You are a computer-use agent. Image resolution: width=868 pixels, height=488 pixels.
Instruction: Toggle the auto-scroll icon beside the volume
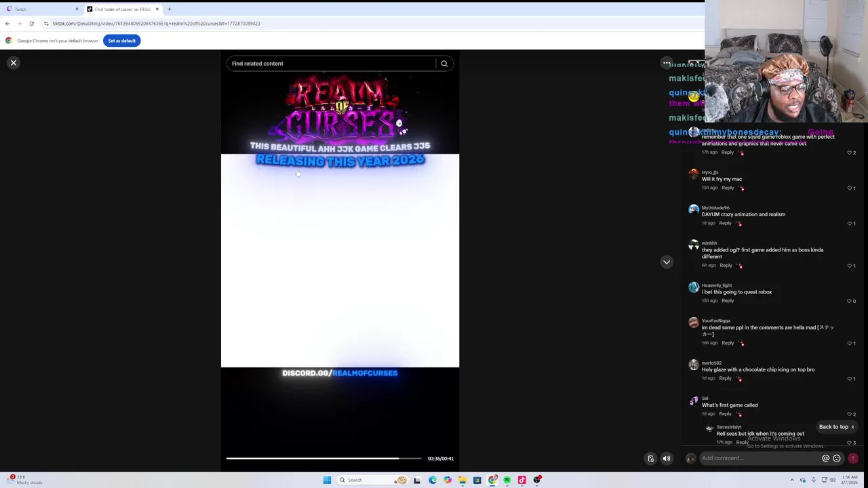coord(650,459)
